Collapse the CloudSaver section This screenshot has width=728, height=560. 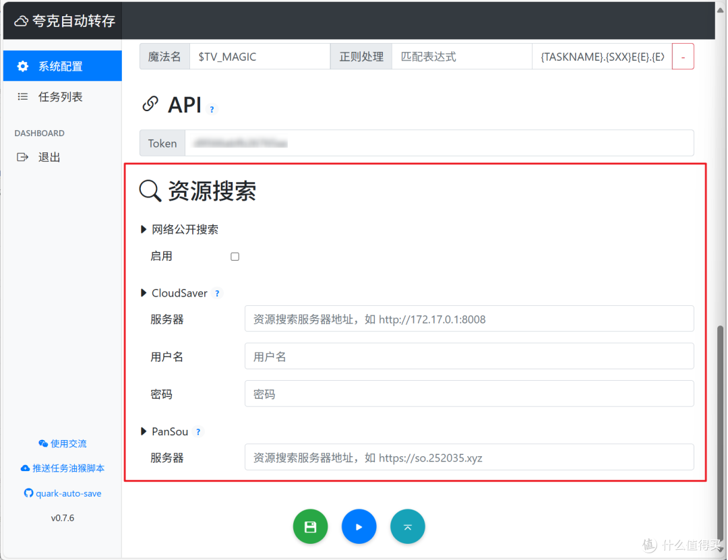pos(144,293)
